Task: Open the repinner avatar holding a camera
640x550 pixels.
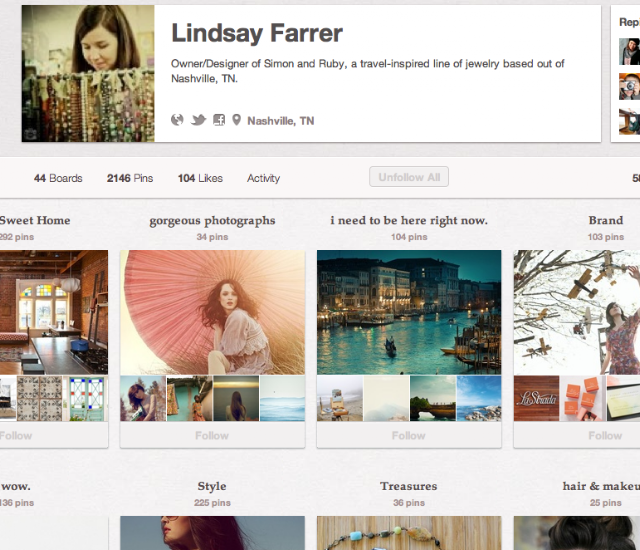Action: pos(629,86)
